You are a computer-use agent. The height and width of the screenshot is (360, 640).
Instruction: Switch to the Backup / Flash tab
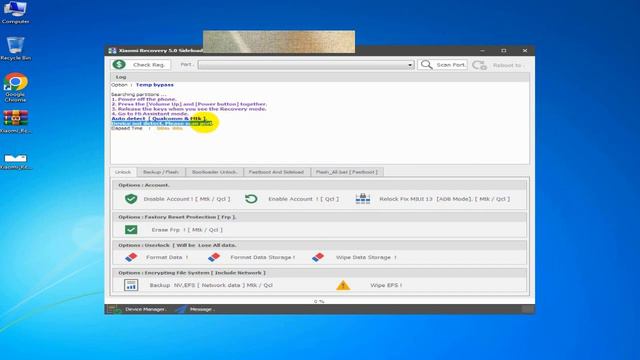tap(161, 172)
